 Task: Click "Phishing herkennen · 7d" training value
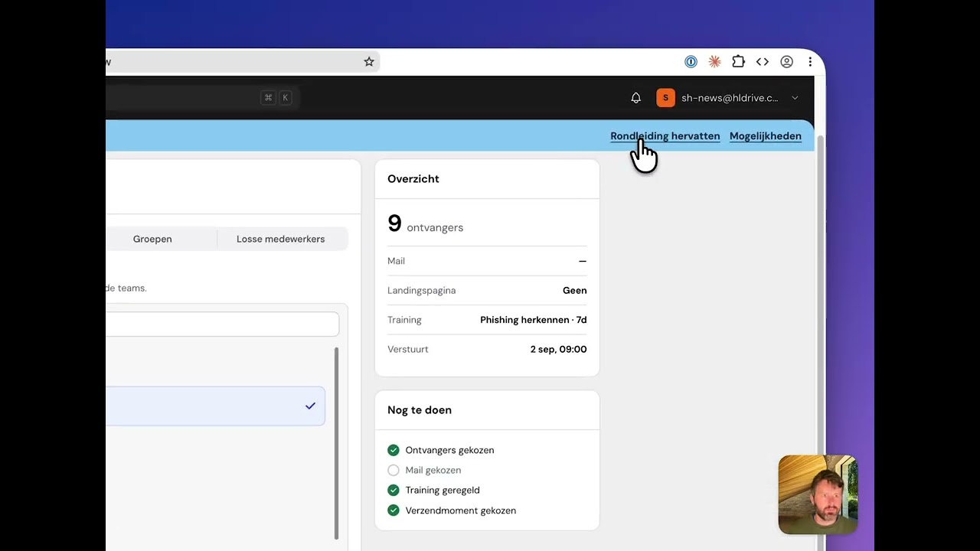click(534, 320)
